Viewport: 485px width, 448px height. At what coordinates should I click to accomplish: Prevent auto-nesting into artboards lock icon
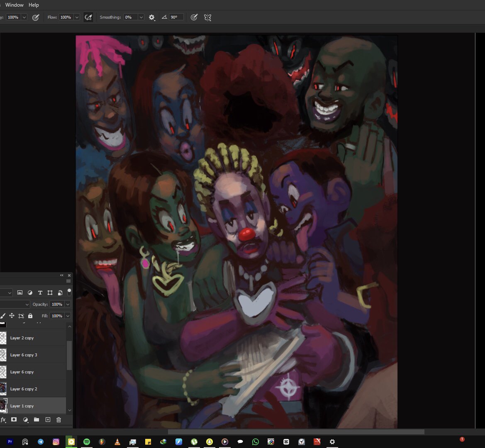pos(21,316)
